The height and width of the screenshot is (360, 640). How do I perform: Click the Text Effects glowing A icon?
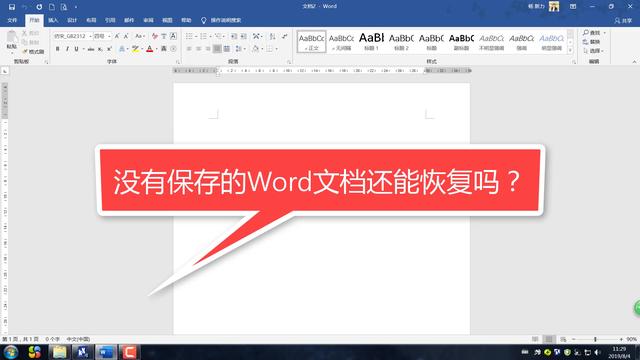122,49
